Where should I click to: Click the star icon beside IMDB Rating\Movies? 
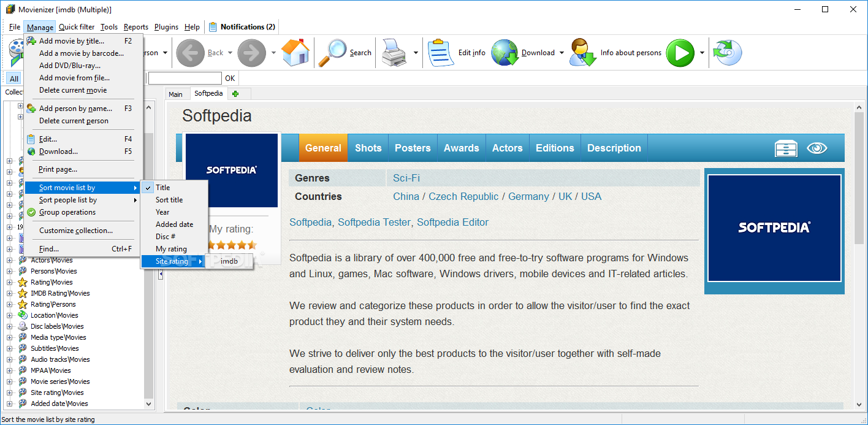click(x=23, y=293)
